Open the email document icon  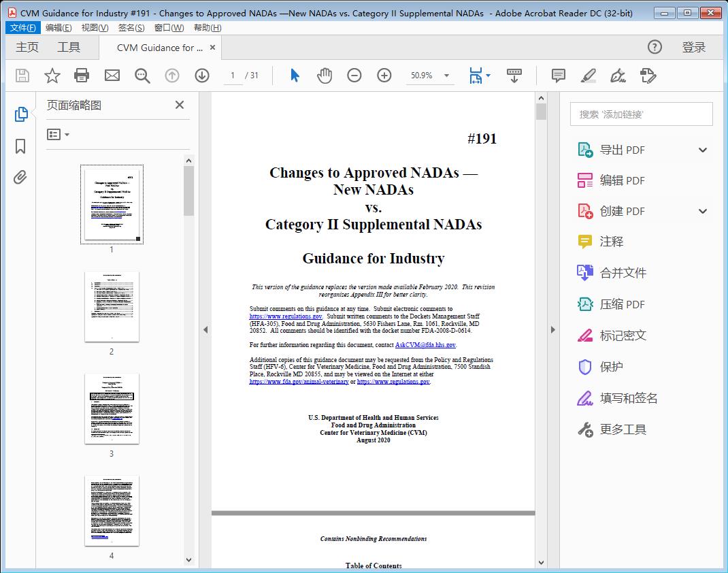tap(112, 75)
